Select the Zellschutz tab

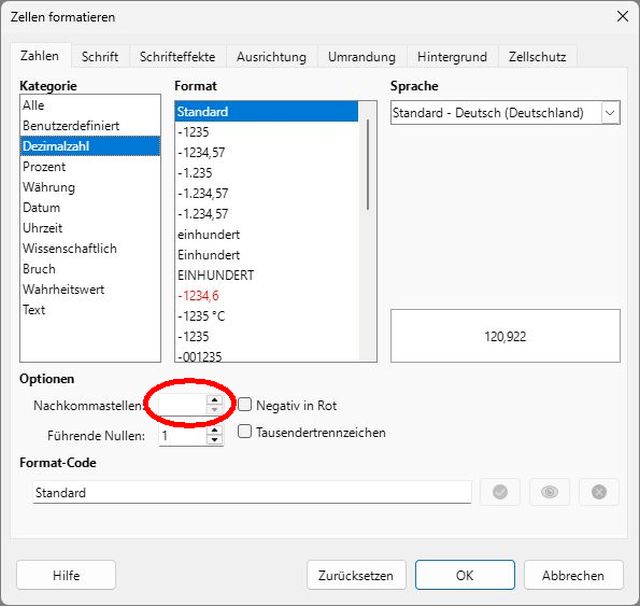tap(537, 57)
